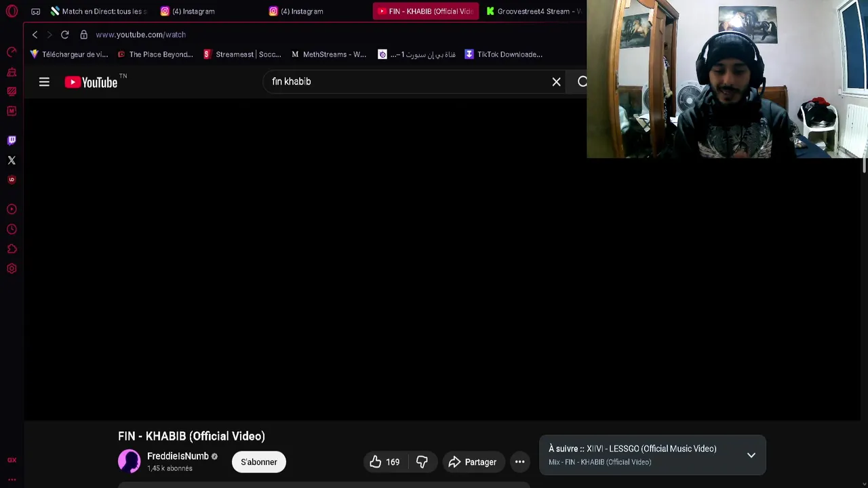868x488 pixels.
Task: Open The Place Beyond... bookmark
Action: pos(155,54)
